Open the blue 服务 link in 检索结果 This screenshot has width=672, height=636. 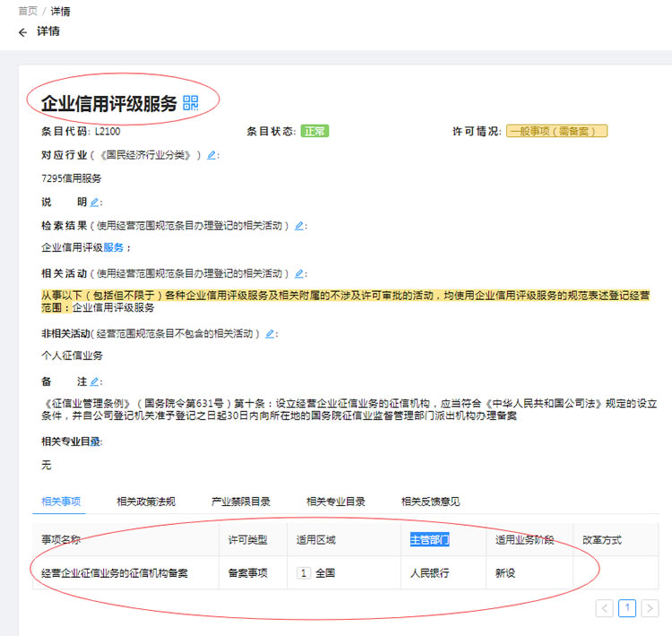click(113, 247)
